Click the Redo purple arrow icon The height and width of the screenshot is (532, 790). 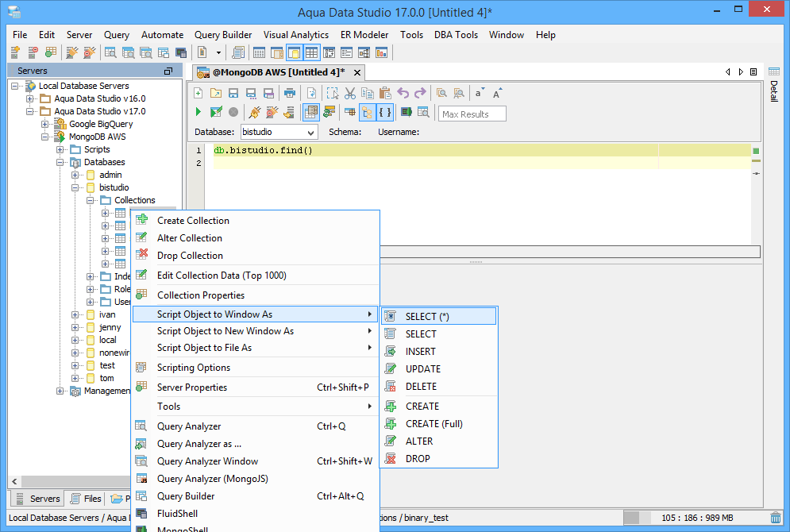[x=420, y=93]
